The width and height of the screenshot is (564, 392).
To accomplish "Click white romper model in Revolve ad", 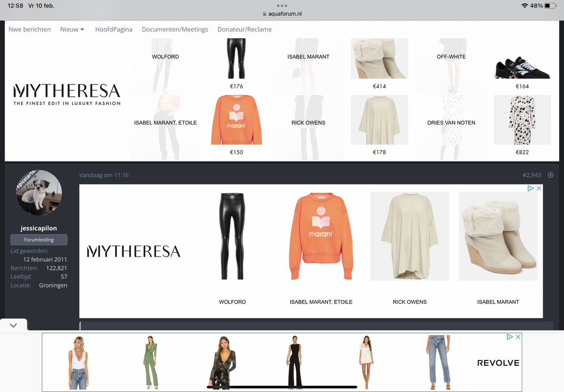I will tap(366, 362).
